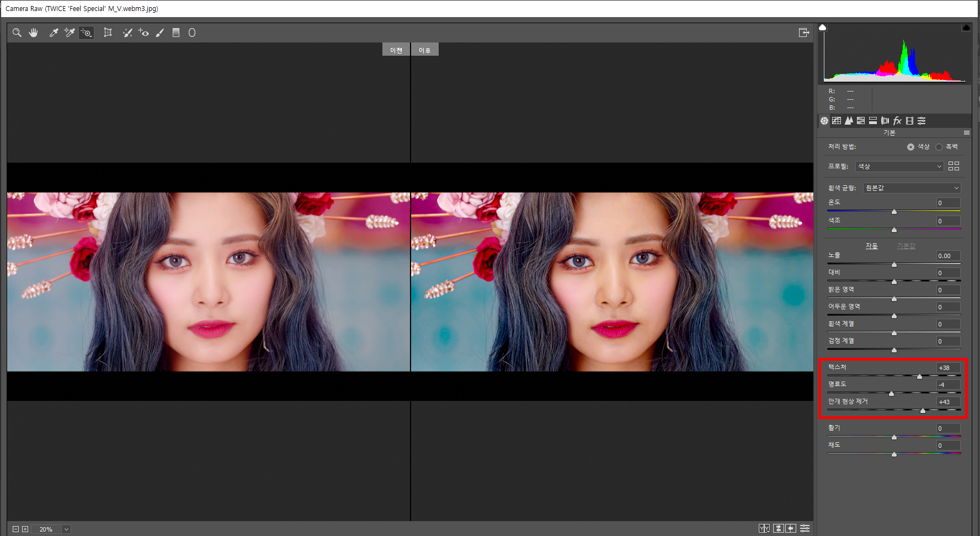
Task: Toggle the shadow clipping warning
Action: 823,27
